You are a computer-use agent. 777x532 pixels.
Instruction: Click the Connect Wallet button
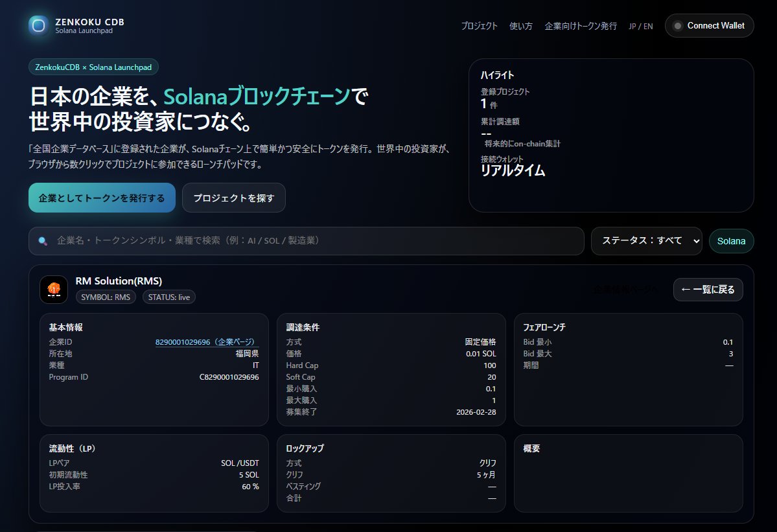click(x=709, y=26)
